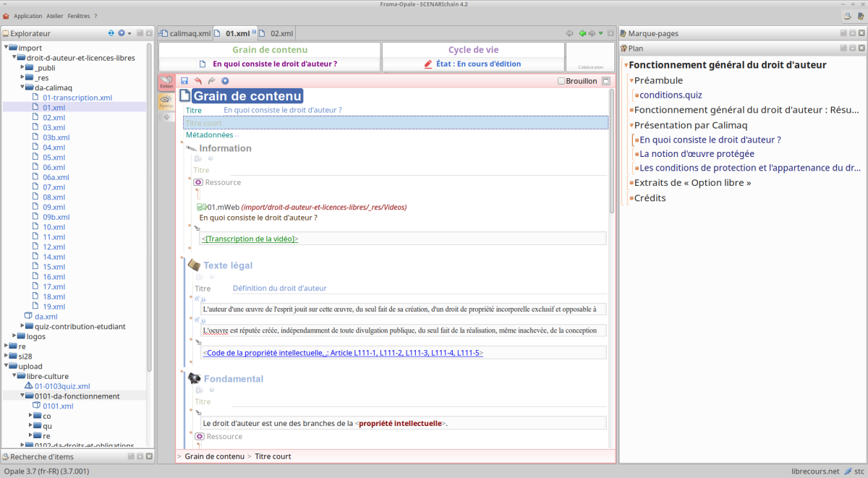Open conditions.quiz in the Plan

pyautogui.click(x=671, y=95)
